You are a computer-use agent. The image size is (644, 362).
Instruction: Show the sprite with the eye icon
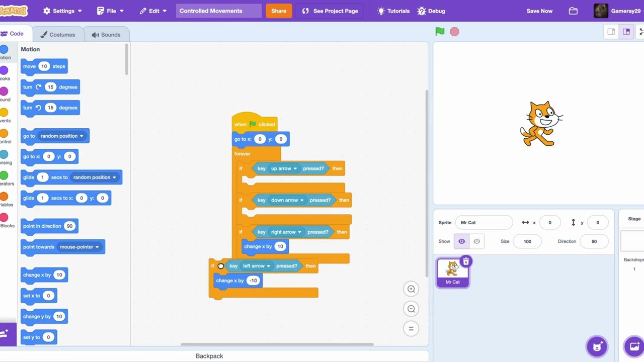click(x=461, y=241)
